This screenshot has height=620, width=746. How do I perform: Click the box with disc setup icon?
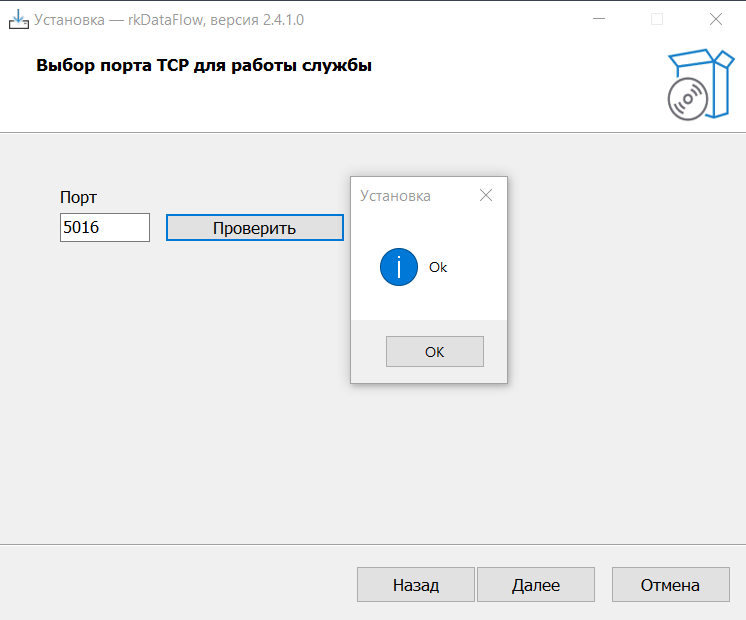(x=694, y=85)
